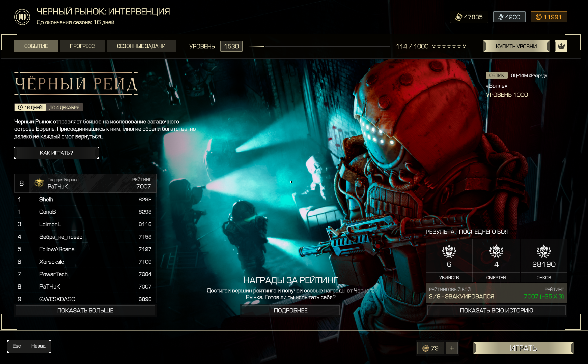Click the 47835 currency counter

(469, 17)
